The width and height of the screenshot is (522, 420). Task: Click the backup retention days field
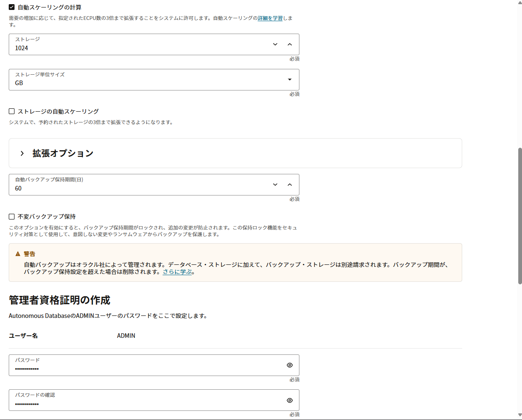[x=137, y=188]
